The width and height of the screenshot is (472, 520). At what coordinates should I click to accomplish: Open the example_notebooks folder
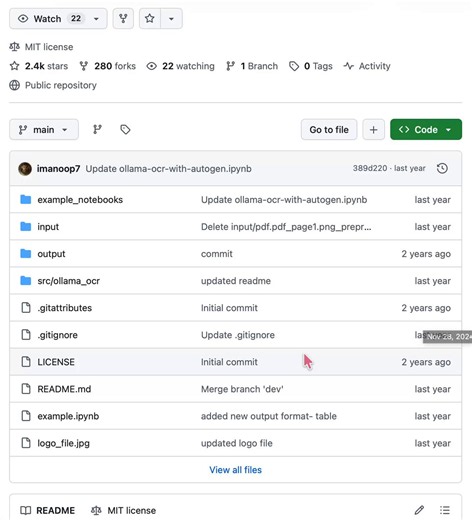[80, 200]
